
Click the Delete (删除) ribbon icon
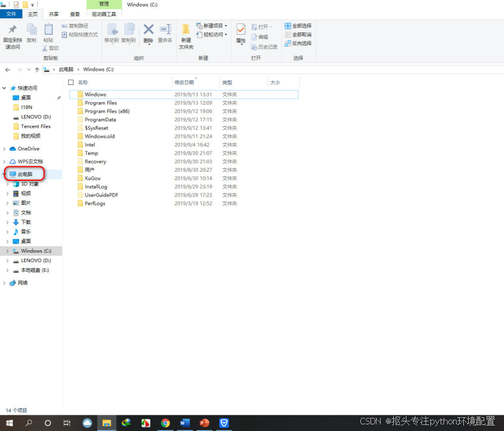click(148, 33)
